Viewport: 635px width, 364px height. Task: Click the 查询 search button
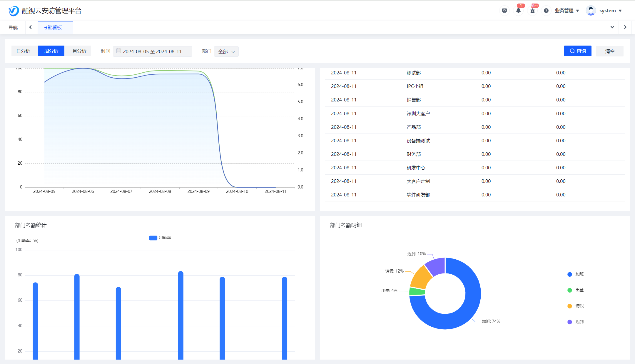[577, 51]
